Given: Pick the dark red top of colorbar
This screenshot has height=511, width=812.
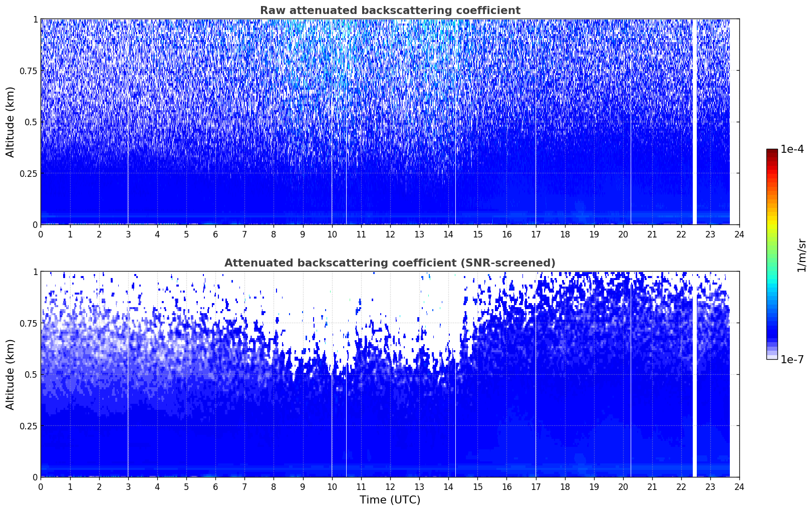Looking at the screenshot, I should point(772,152).
